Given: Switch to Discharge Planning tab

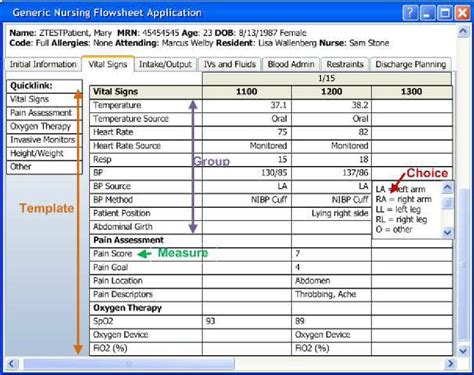Looking at the screenshot, I should 411,64.
